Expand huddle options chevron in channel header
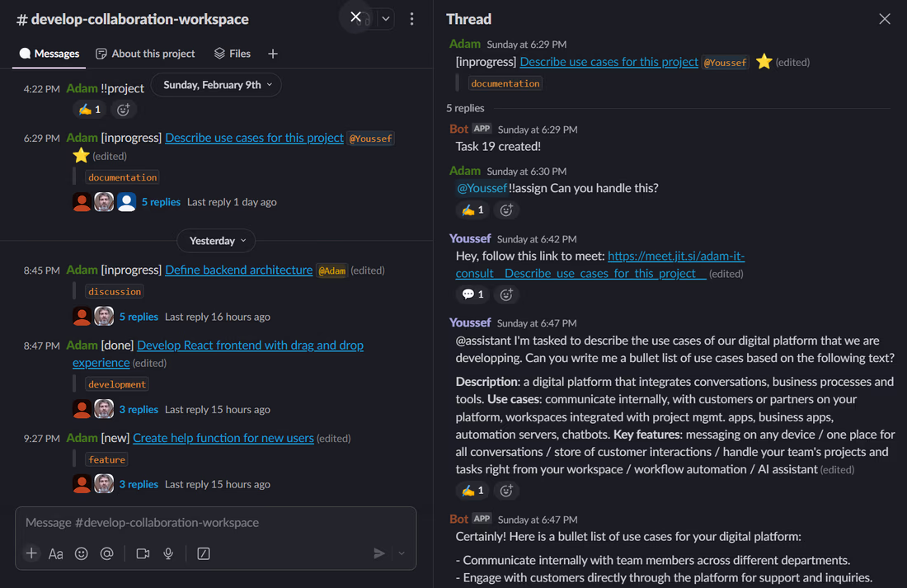 point(386,19)
